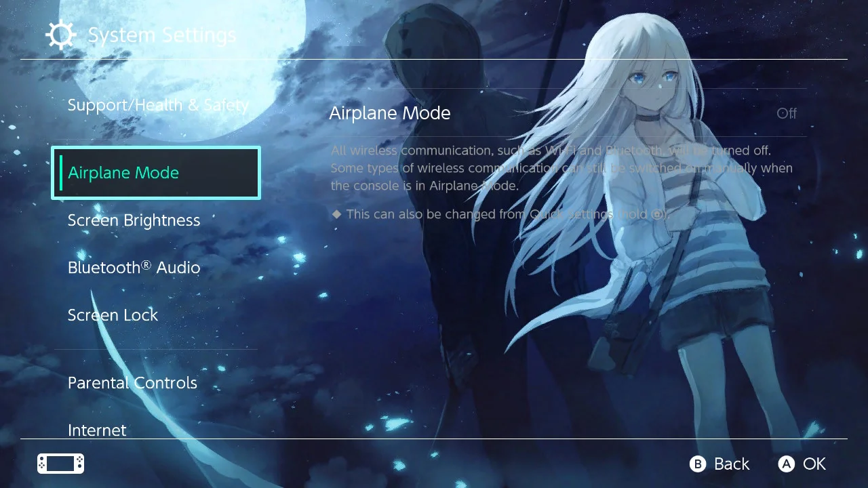This screenshot has height=488, width=868.
Task: Select the highlighted Airplane Mode sidebar item
Action: point(156,173)
